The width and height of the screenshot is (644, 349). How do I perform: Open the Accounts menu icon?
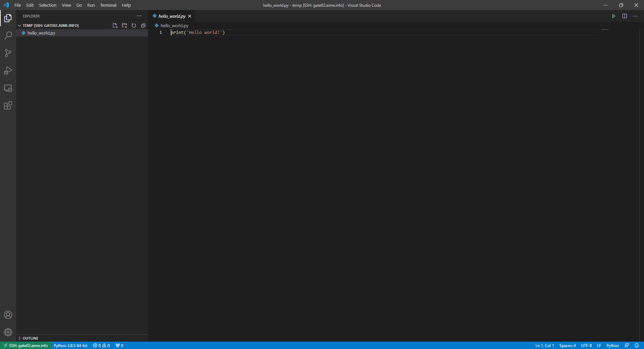pos(8,315)
